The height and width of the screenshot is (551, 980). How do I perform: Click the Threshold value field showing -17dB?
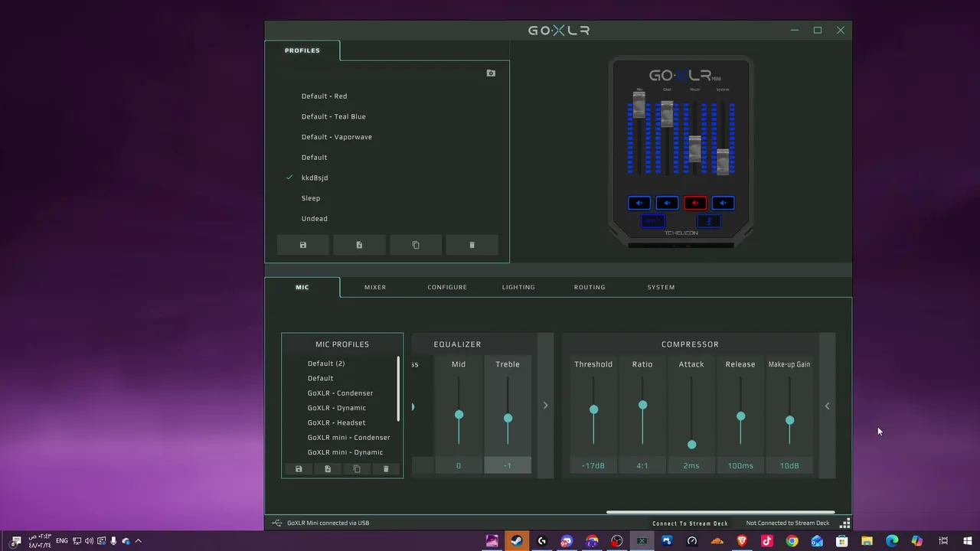(593, 465)
